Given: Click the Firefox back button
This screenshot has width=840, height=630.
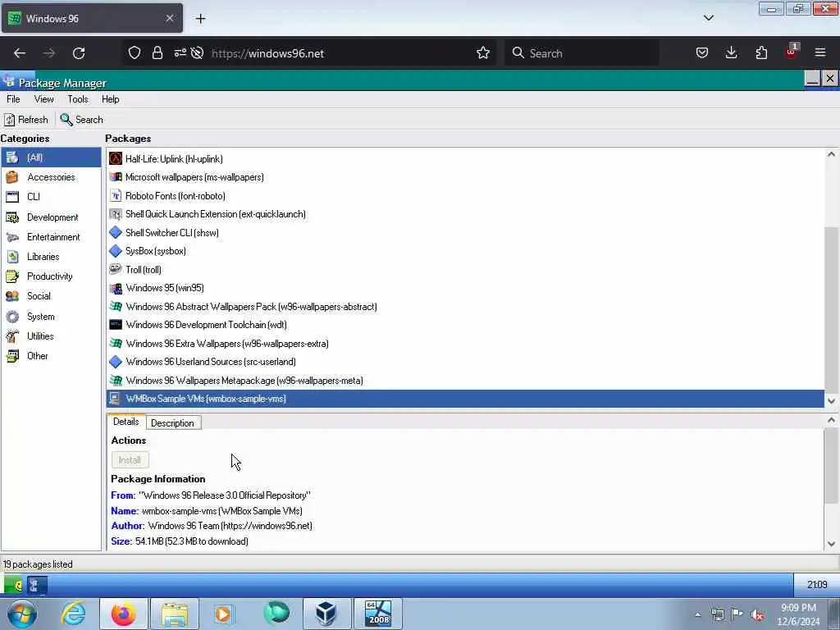Looking at the screenshot, I should point(20,53).
